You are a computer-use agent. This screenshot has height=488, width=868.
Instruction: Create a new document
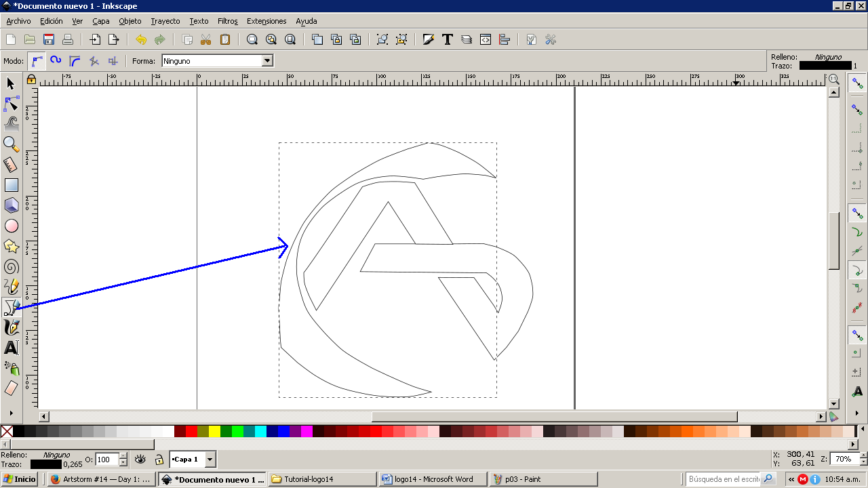(11, 39)
